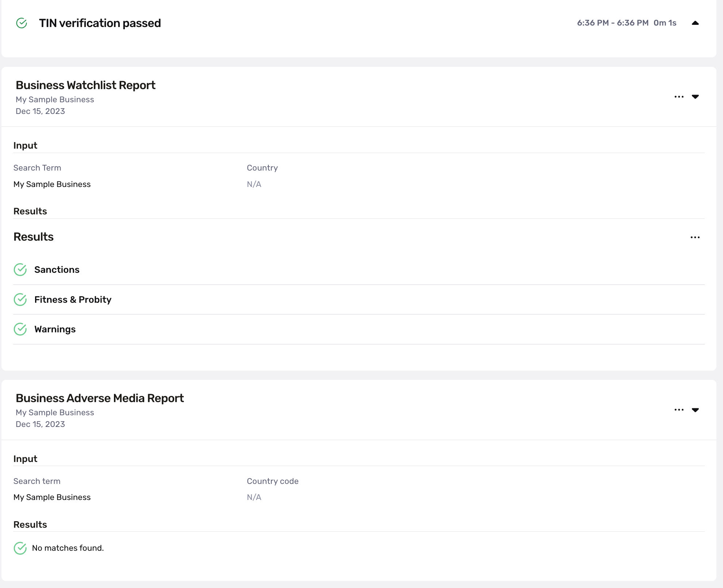Click Business Adverse Media Report title
723x588 pixels.
point(100,398)
